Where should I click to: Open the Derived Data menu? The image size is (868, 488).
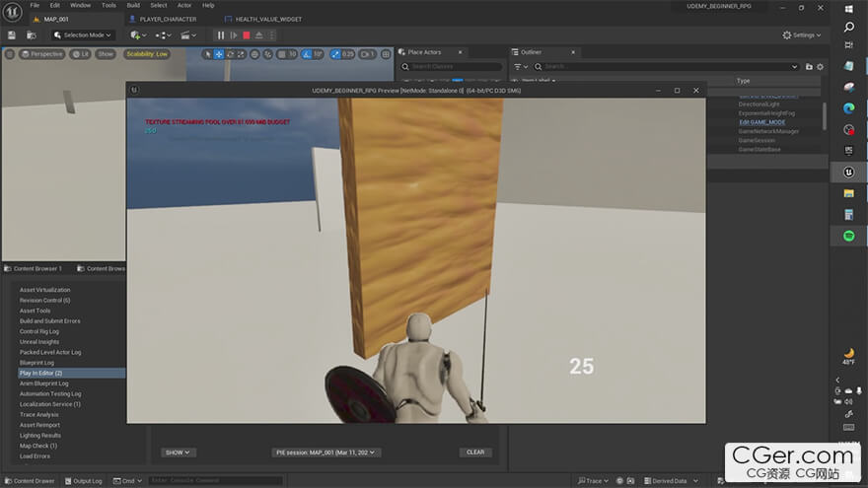coord(671,481)
